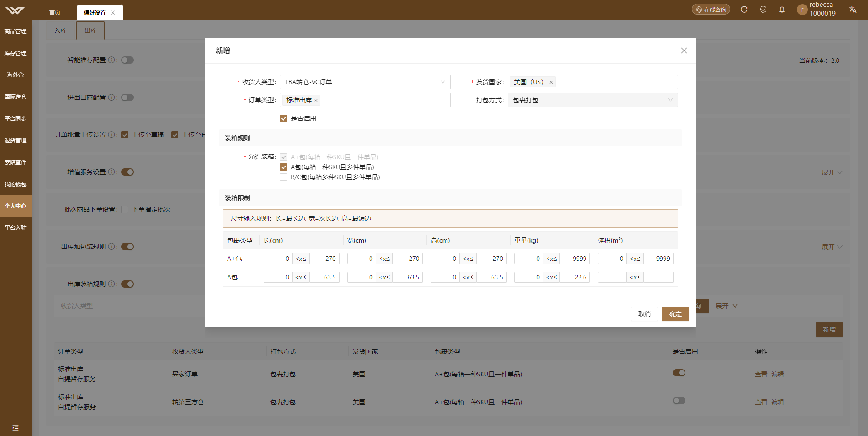Open the notification bell

(782, 10)
